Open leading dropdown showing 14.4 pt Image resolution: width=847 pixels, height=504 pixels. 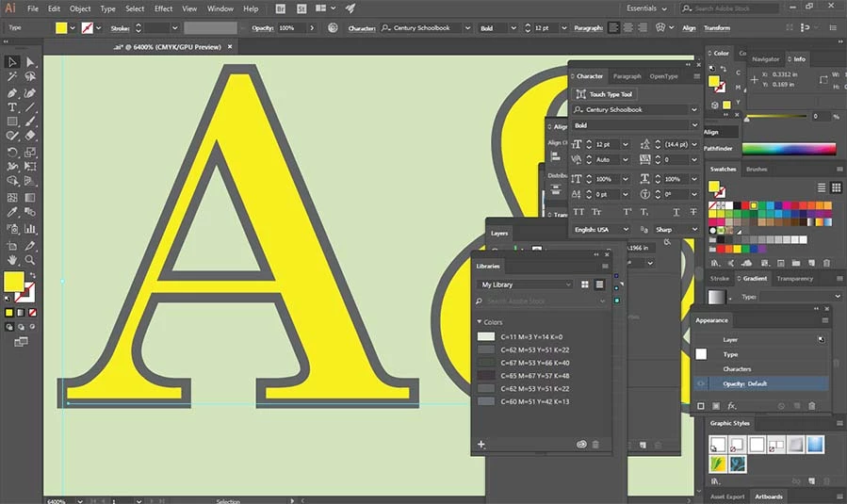694,144
